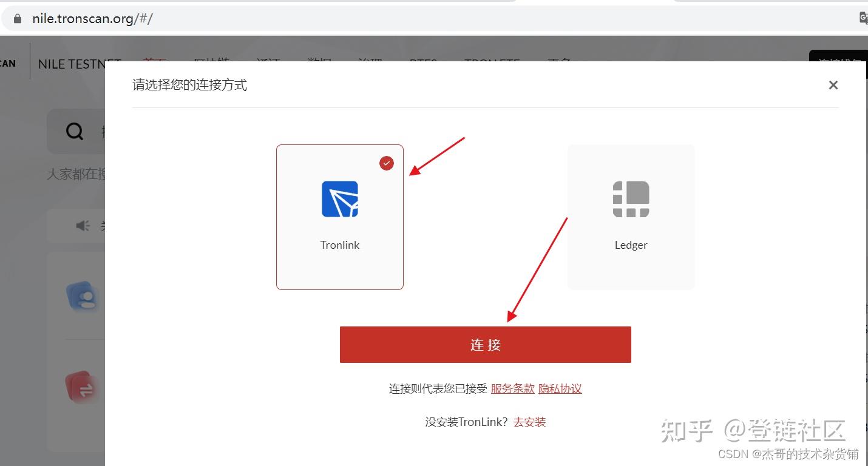Click the 去安装 install link

[x=529, y=422]
